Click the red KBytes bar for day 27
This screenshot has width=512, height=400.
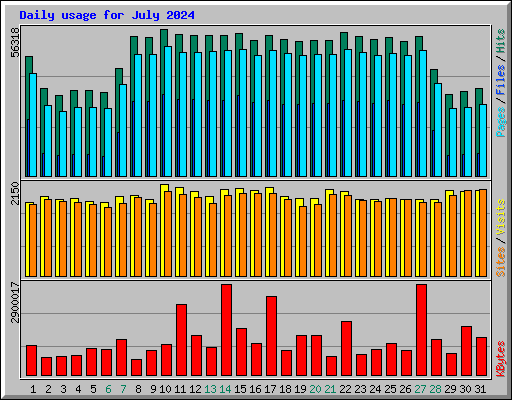tap(421, 330)
